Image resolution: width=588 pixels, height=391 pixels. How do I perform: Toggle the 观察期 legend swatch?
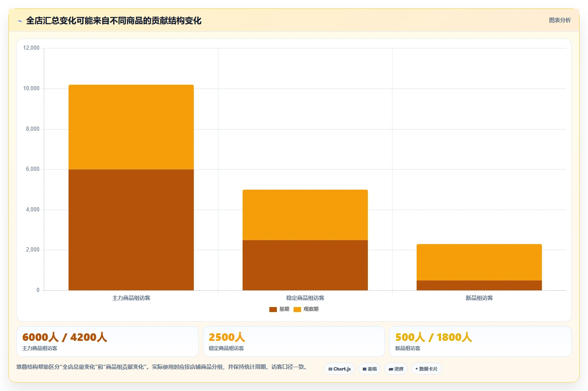click(x=297, y=310)
